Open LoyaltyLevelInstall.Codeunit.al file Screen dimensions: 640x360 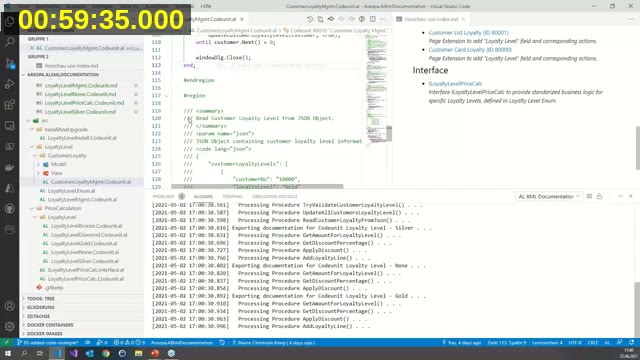click(82, 138)
